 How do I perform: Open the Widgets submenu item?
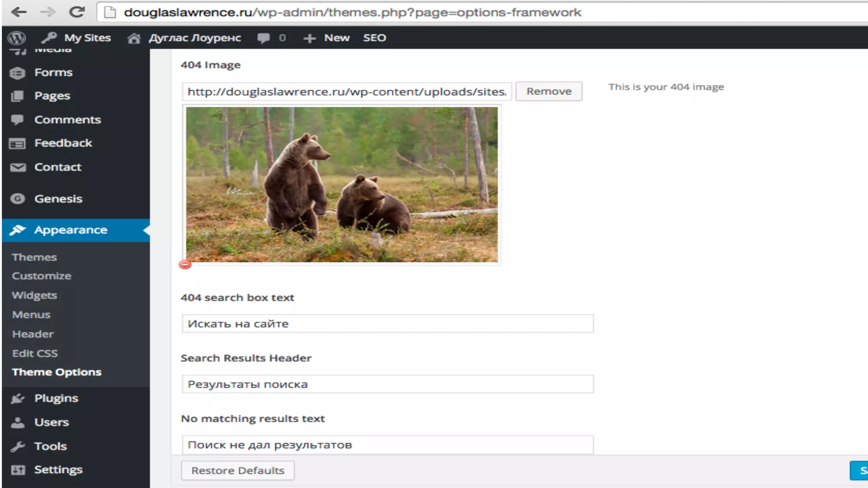pos(34,295)
